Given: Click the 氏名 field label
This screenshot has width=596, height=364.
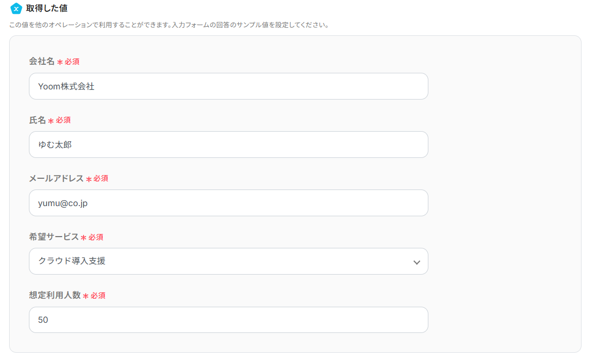Looking at the screenshot, I should pos(37,120).
